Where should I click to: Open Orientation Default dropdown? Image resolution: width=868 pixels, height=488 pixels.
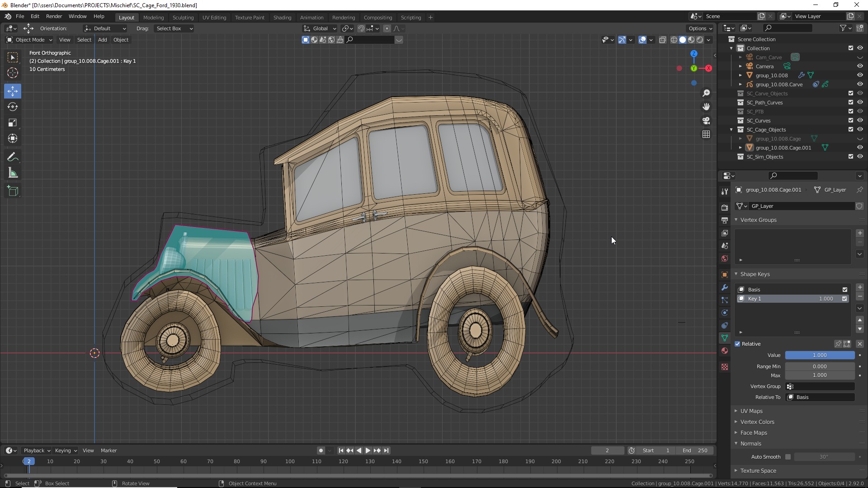coord(105,28)
